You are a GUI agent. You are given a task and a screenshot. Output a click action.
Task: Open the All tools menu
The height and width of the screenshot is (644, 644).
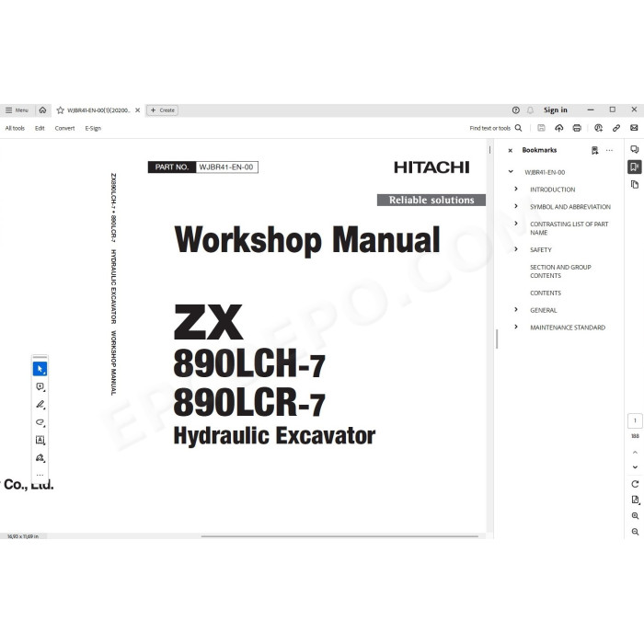[15, 128]
